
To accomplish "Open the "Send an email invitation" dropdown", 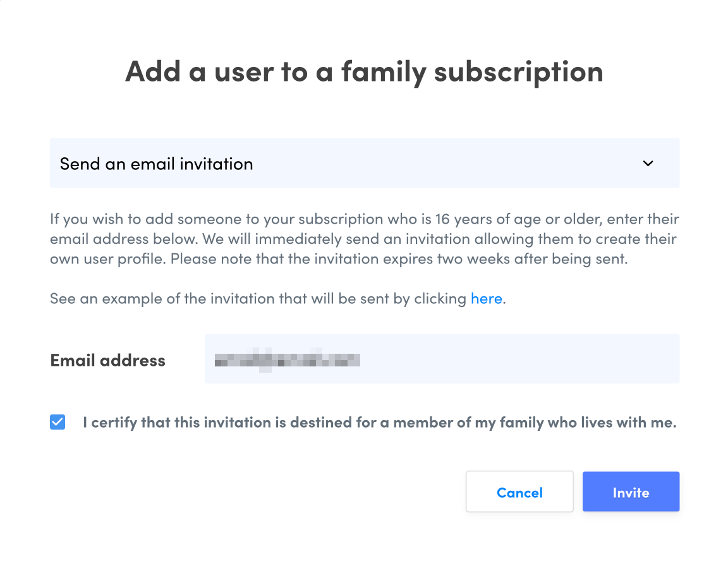I will pyautogui.click(x=364, y=164).
